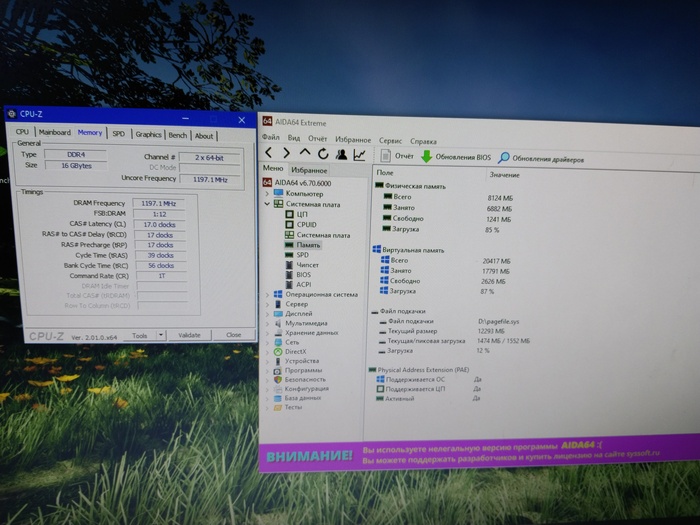
Task: Open the Избранное menu in menu bar
Action: (x=353, y=140)
